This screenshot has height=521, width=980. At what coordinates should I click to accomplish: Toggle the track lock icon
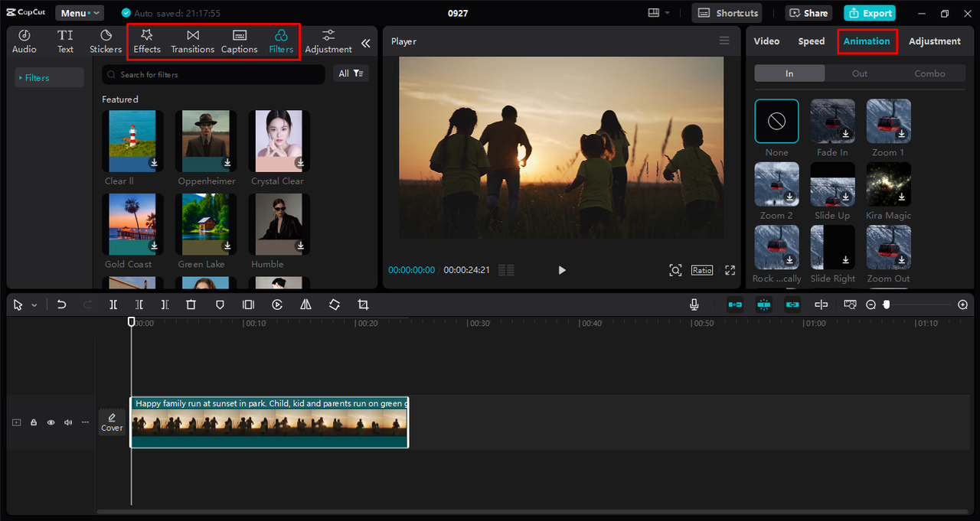pyautogui.click(x=34, y=422)
